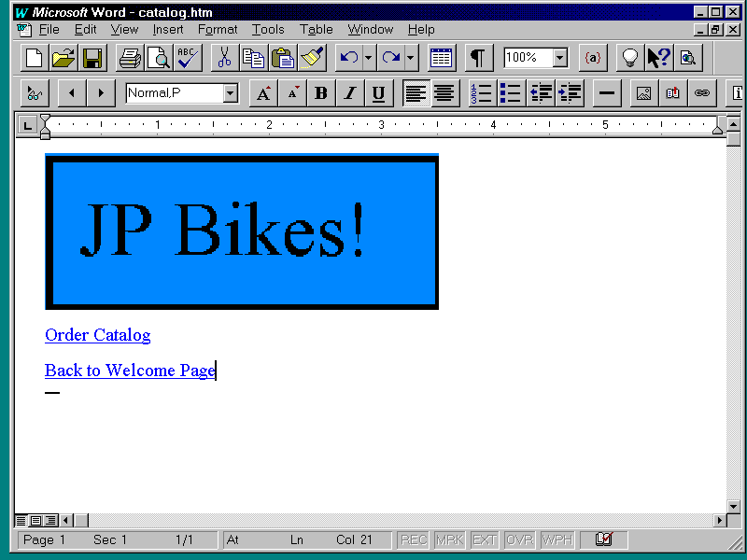This screenshot has height=560, width=747.
Task: Insert a horizontal line from the toolbar
Action: coord(607,93)
